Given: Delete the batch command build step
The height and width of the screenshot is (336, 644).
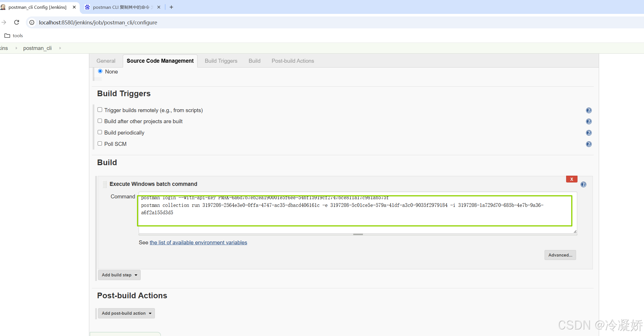Looking at the screenshot, I should click(572, 179).
